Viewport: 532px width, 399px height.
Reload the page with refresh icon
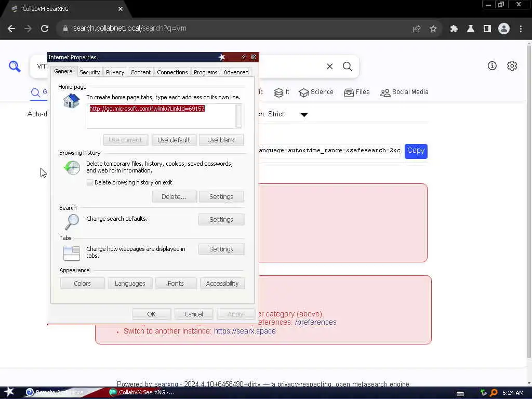45,29
